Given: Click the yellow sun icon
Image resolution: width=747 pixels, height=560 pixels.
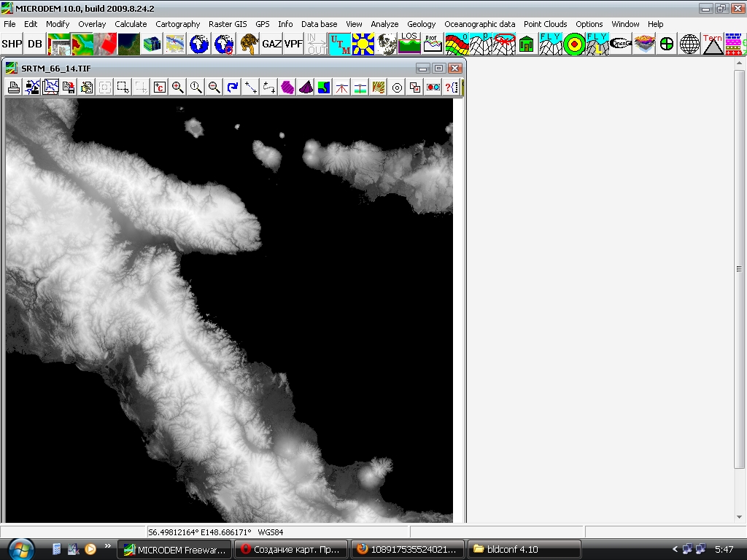Looking at the screenshot, I should click(x=363, y=44).
